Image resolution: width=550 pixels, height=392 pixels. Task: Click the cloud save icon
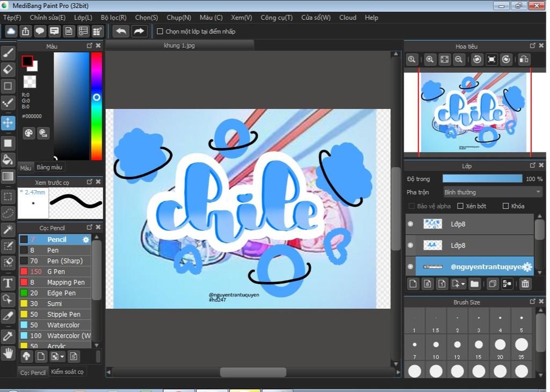11,31
